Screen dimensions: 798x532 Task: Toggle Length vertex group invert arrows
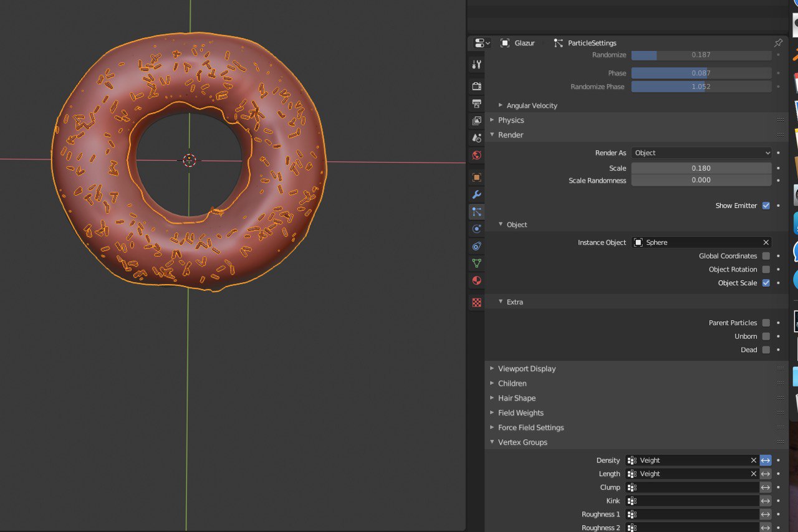point(766,474)
